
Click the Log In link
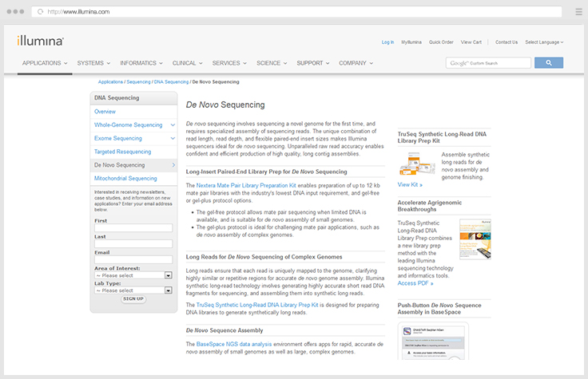[x=387, y=42]
